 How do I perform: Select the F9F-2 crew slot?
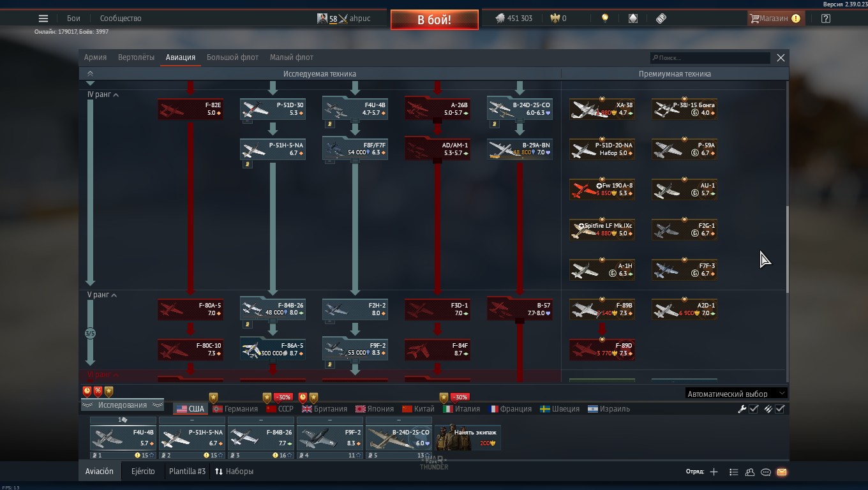tap(330, 438)
